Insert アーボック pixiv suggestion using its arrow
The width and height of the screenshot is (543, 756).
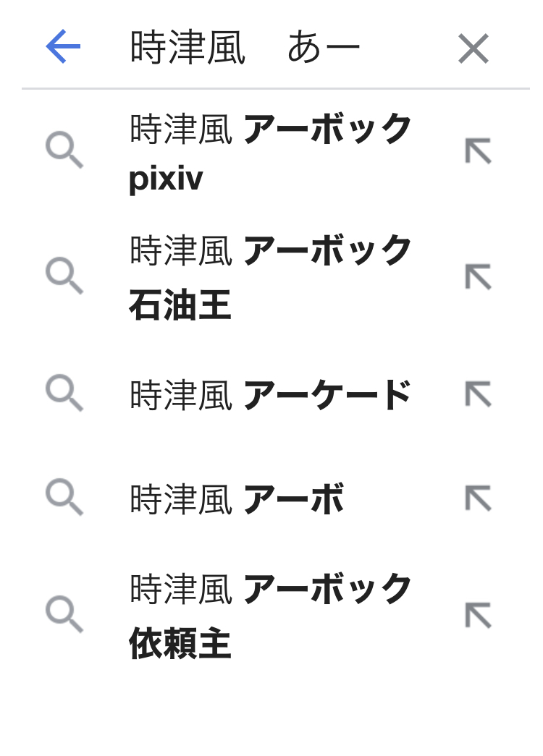click(x=478, y=151)
